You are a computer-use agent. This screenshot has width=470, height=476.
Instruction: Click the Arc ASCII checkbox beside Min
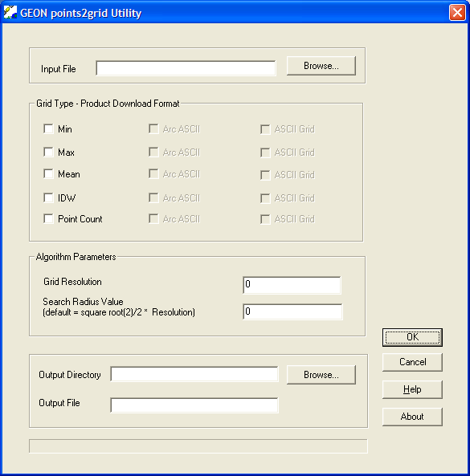tap(153, 128)
